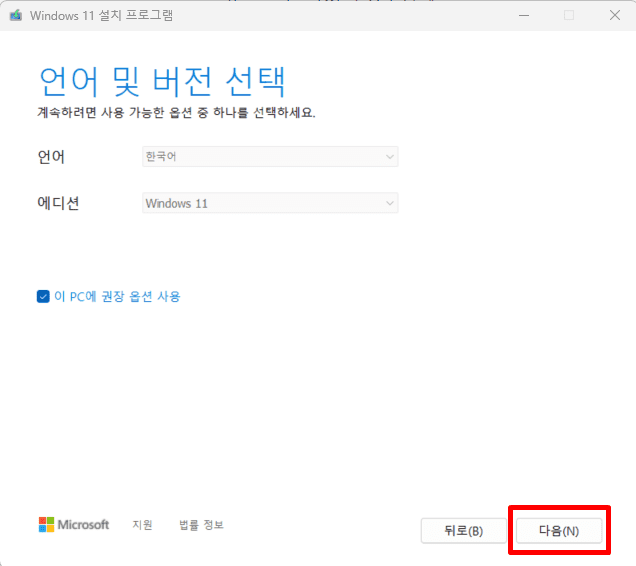Click the '에디션' field label
This screenshot has width=636, height=566.
[x=58, y=203]
